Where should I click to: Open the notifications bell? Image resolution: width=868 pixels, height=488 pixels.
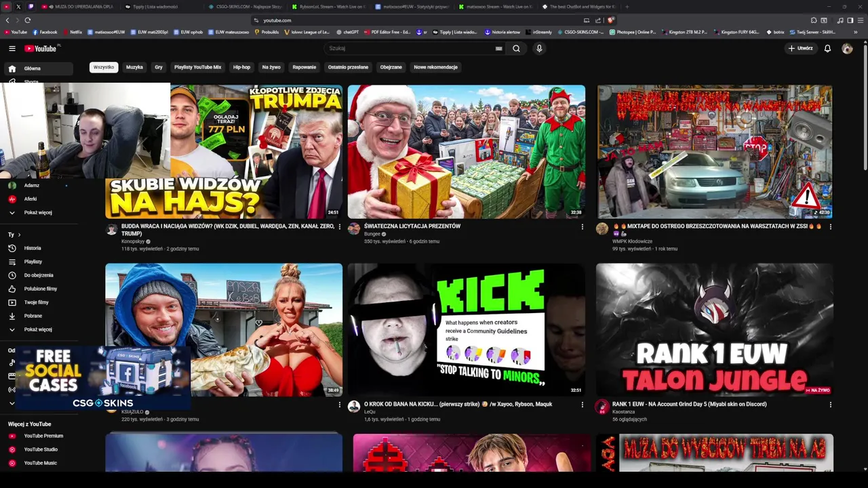point(827,49)
